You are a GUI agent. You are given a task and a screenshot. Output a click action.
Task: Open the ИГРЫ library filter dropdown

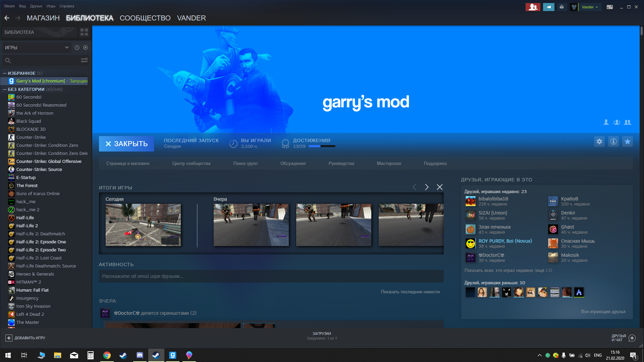[36, 48]
